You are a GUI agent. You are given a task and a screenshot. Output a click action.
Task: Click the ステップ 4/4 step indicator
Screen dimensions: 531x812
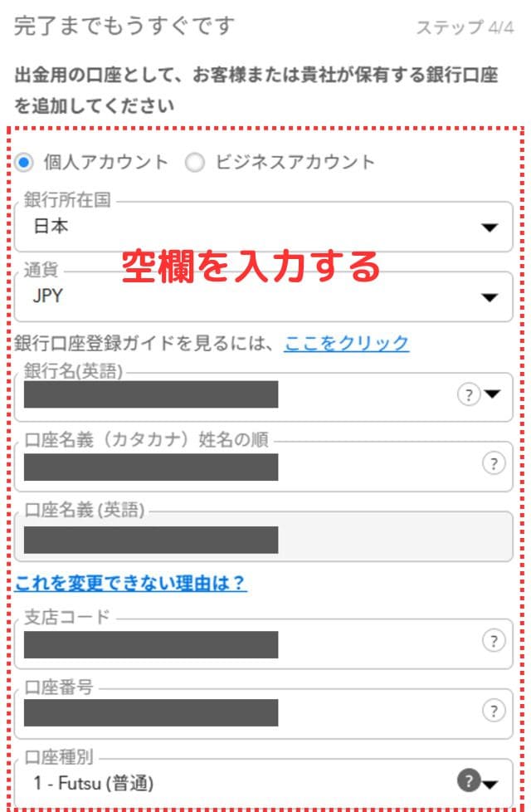(465, 27)
